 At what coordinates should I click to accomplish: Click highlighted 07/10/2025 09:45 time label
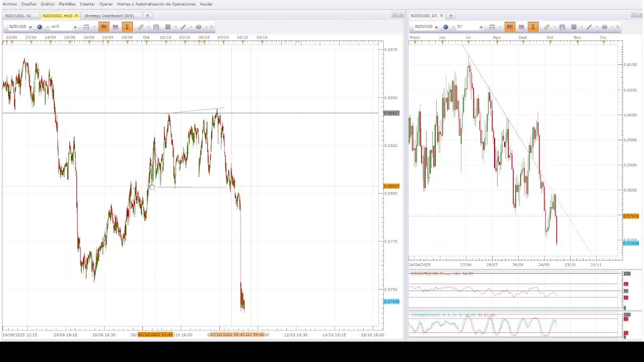228,335
